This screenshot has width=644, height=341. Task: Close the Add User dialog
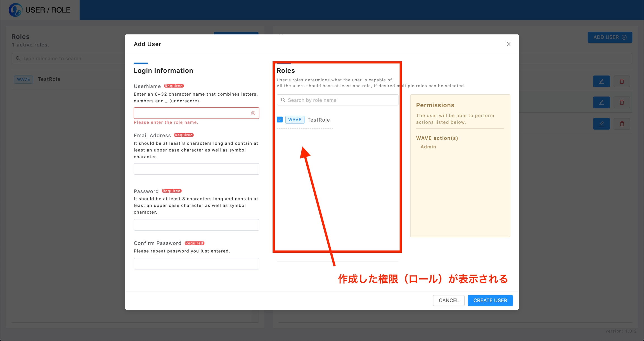click(x=508, y=44)
